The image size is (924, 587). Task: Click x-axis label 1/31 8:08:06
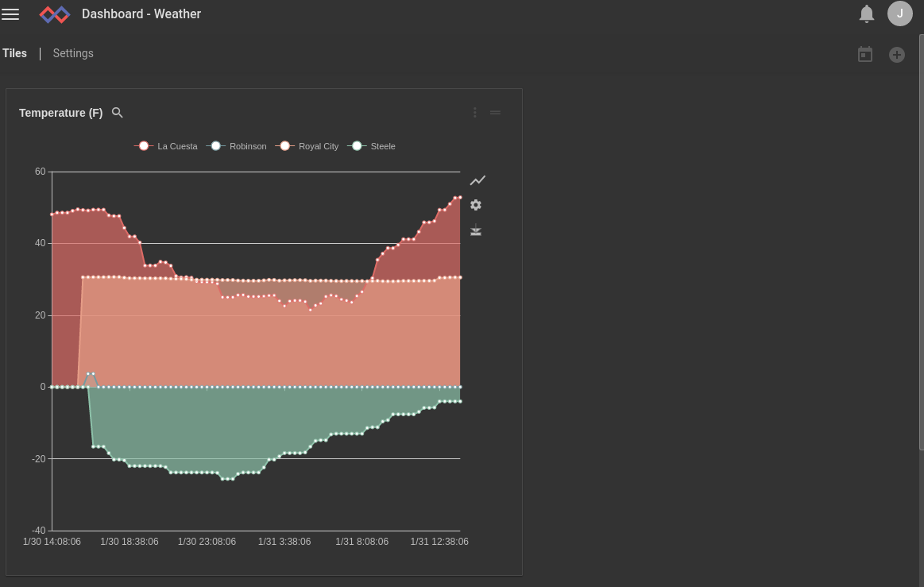pos(361,542)
